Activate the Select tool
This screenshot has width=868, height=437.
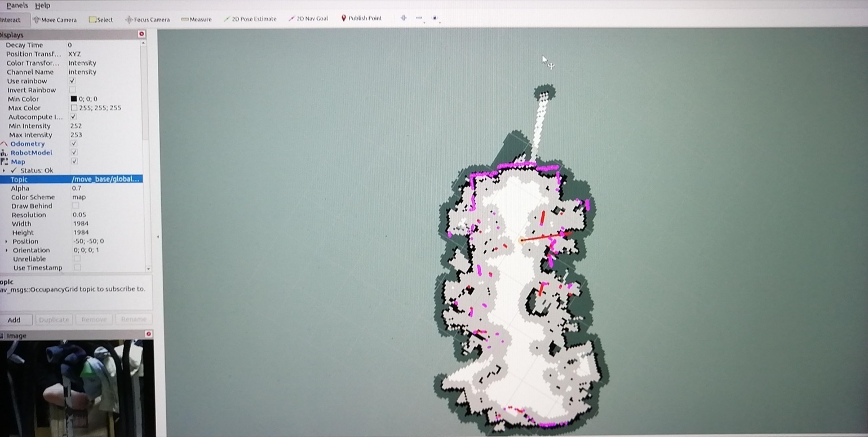[x=101, y=20]
